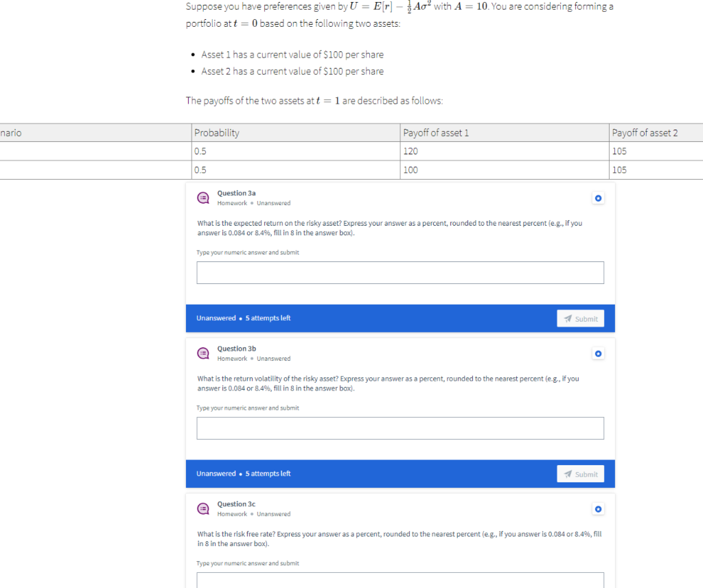Open the blue star badge on Question 3b
This screenshot has height=588, width=703.
pyautogui.click(x=598, y=353)
